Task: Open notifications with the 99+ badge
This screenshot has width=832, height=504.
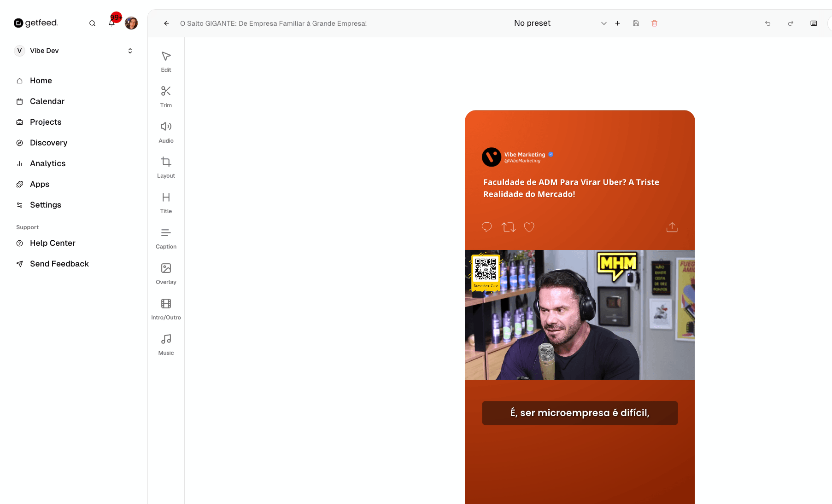Action: coord(112,23)
